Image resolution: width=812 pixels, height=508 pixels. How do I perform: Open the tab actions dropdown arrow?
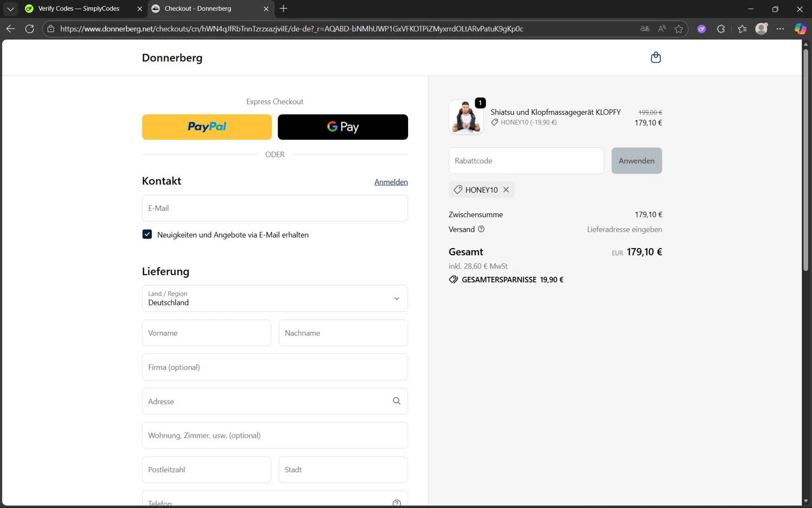pyautogui.click(x=10, y=9)
